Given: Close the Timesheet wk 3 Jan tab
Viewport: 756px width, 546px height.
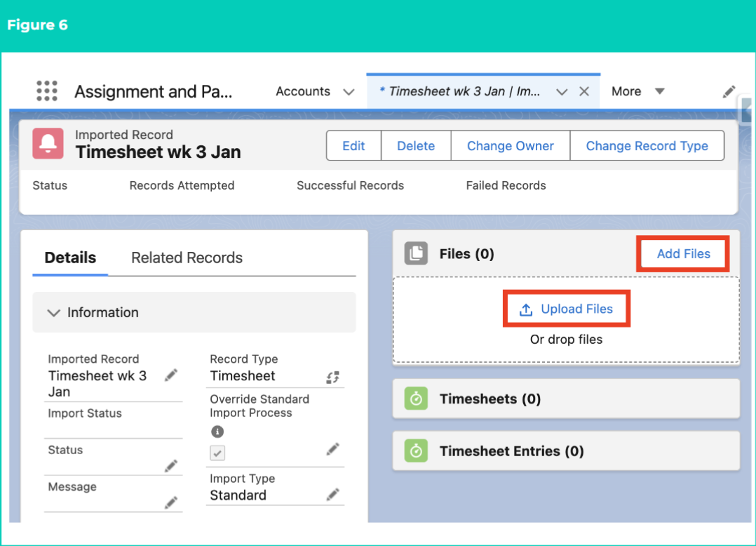Looking at the screenshot, I should click(584, 91).
